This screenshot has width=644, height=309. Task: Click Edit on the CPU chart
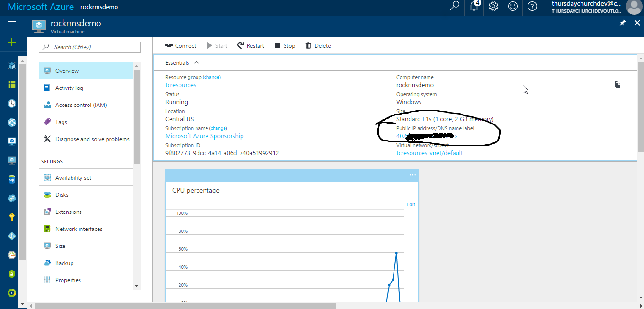411,204
